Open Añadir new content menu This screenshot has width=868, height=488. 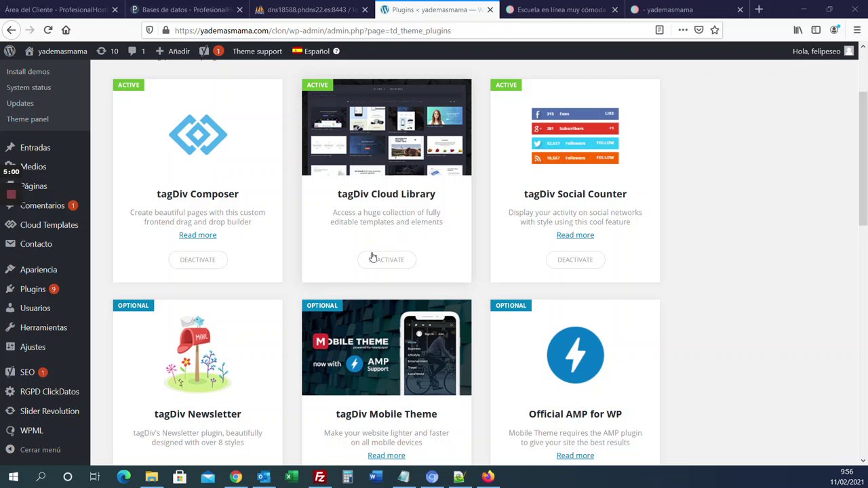coord(172,51)
